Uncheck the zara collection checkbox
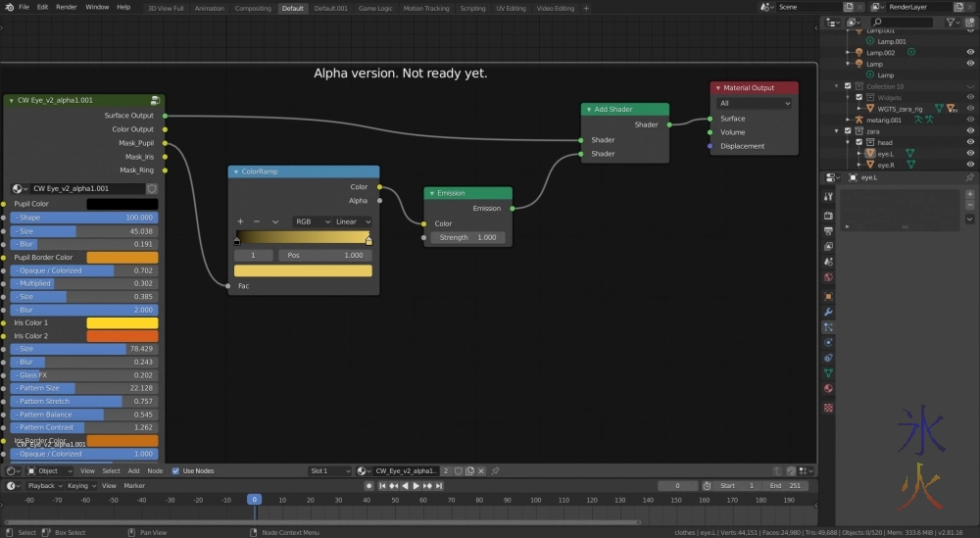The width and height of the screenshot is (980, 538). 849,130
